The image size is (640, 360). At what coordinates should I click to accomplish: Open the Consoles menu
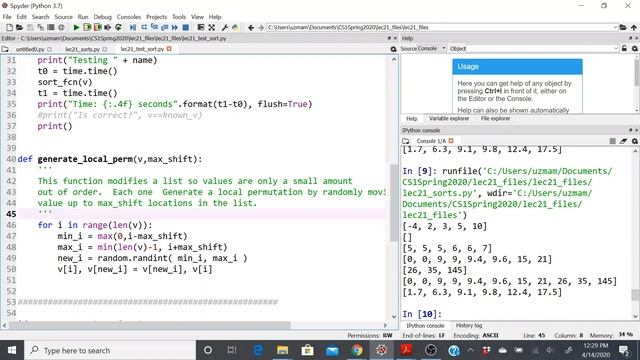(129, 17)
